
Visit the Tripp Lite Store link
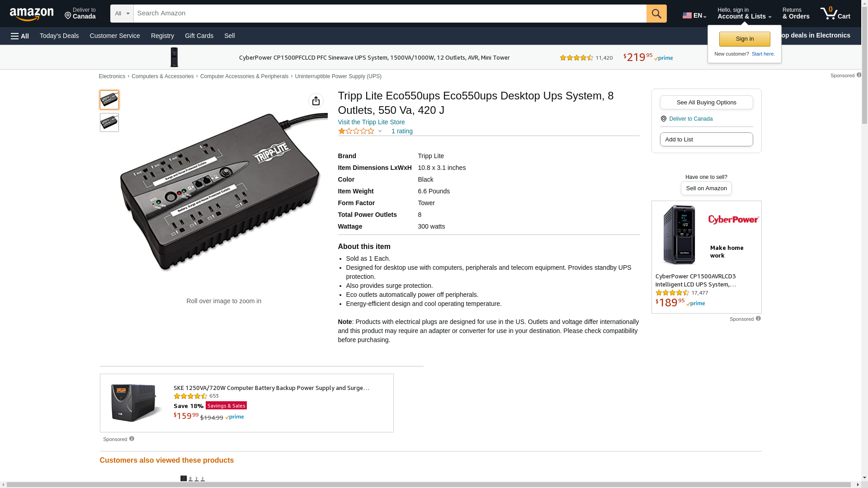coord(371,122)
